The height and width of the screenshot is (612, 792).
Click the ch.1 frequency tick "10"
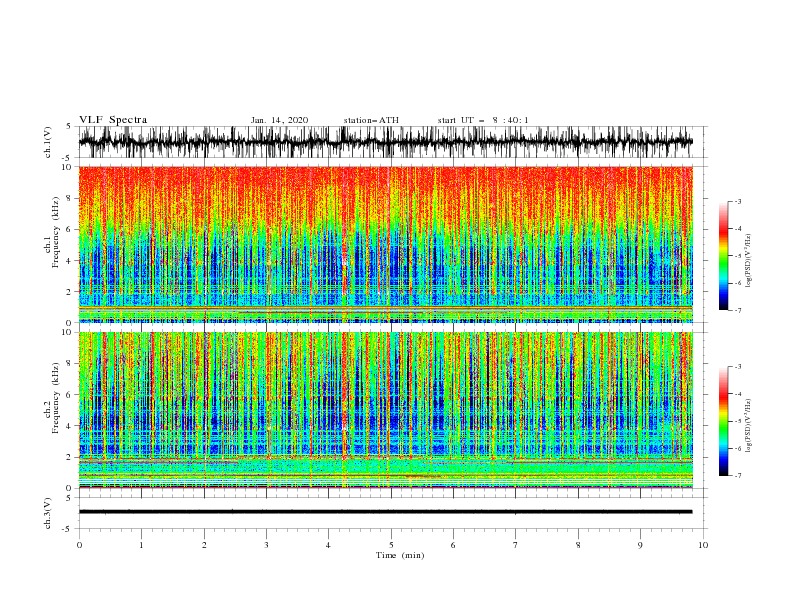coord(67,167)
